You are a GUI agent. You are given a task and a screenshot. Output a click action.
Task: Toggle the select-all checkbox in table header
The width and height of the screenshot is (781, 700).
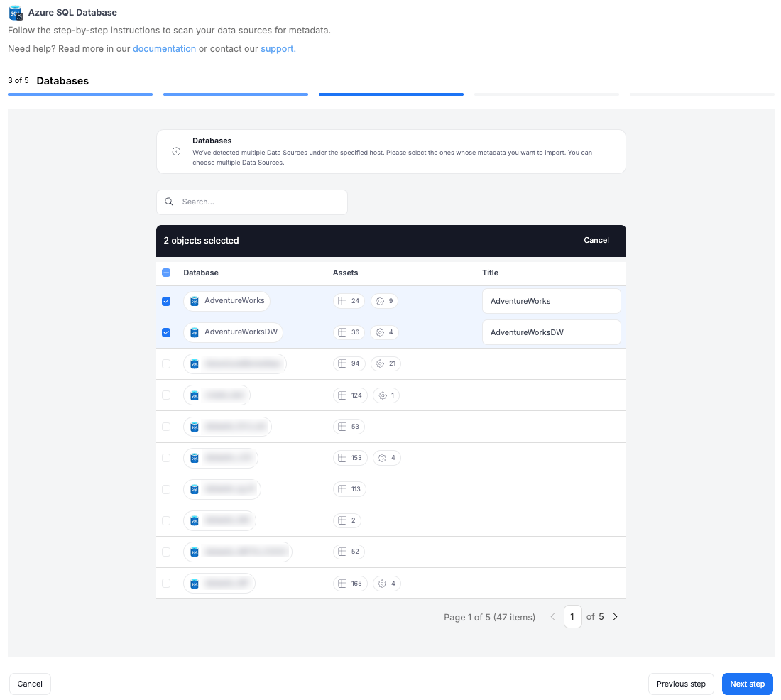[x=166, y=273]
